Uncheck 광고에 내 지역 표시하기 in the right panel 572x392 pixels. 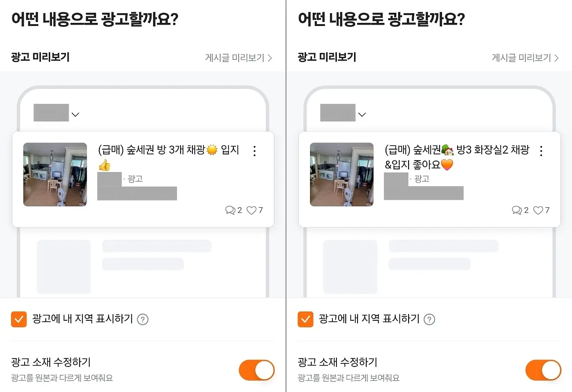(x=305, y=319)
